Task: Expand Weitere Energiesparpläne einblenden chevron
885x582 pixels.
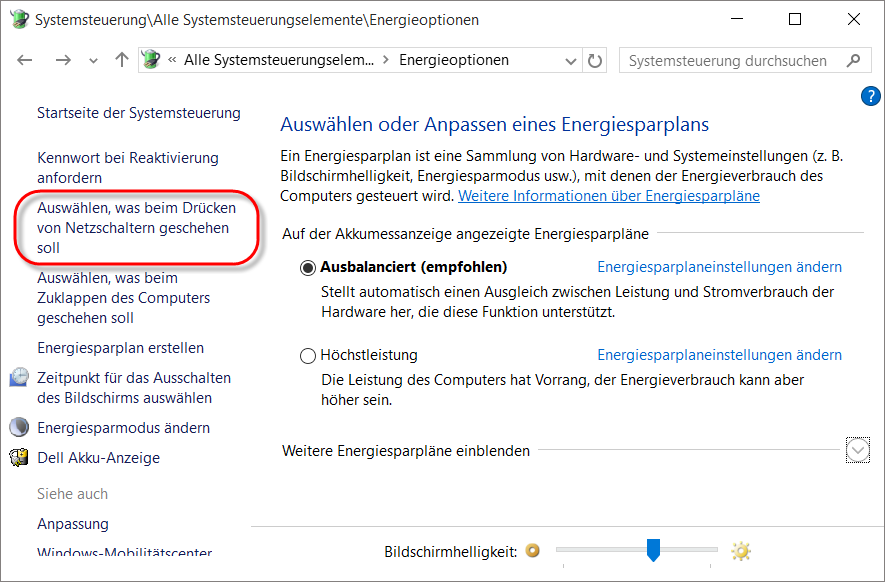Action: pos(857,451)
